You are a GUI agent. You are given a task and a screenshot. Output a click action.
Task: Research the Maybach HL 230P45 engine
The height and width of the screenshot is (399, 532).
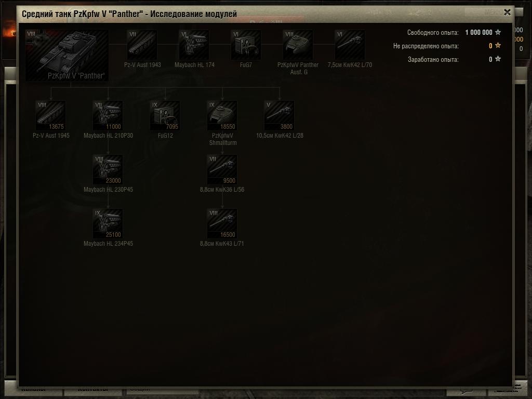point(108,170)
